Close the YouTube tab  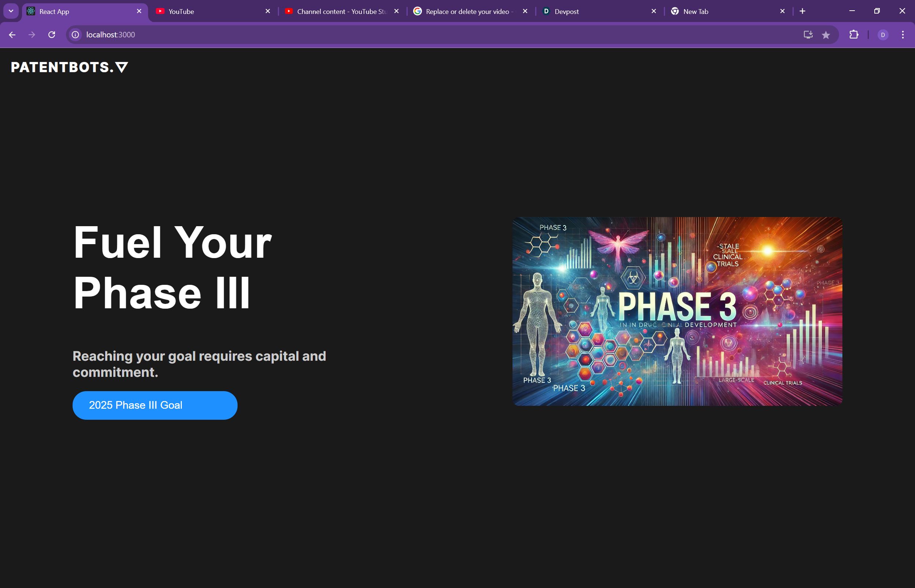click(268, 11)
